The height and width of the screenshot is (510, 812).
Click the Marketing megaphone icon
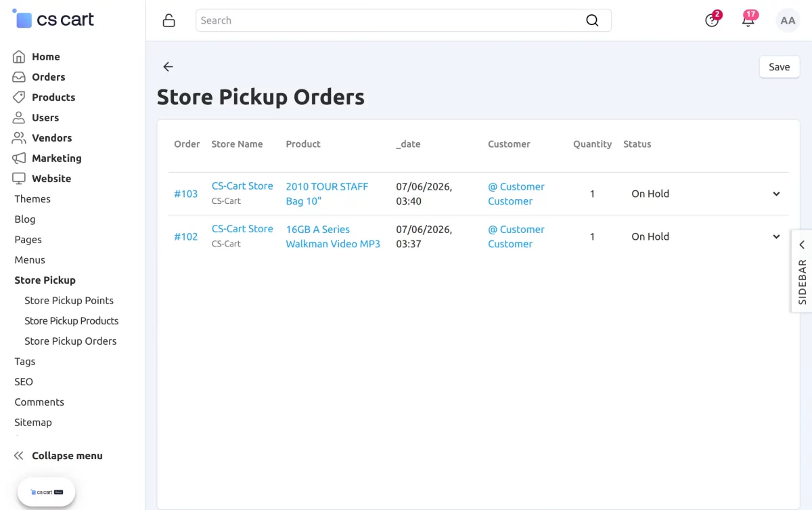[x=19, y=158]
